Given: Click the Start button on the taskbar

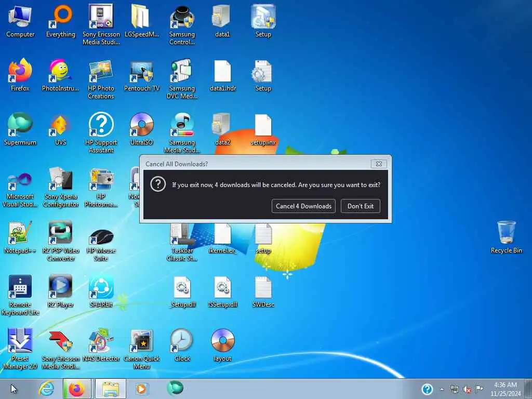Looking at the screenshot, I should pyautogui.click(x=14, y=389).
